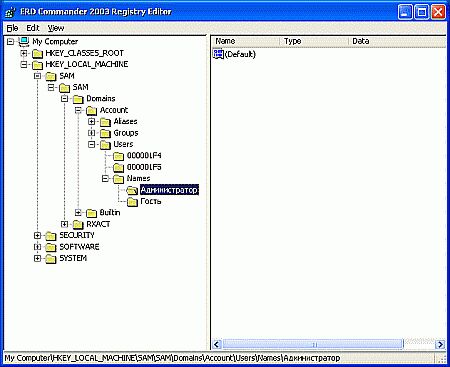Viewport: 450px width, 367px height.
Task: Expand the Aliases key
Action: click(x=92, y=122)
